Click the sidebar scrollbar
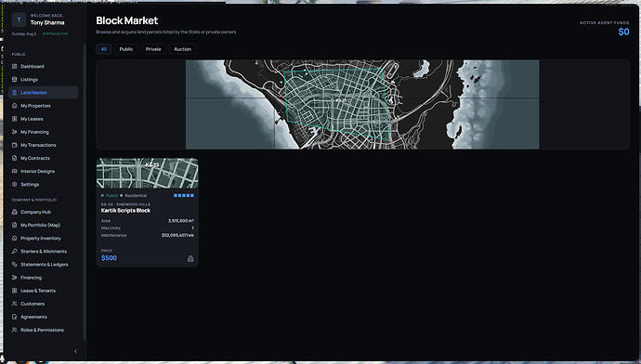 85,192
